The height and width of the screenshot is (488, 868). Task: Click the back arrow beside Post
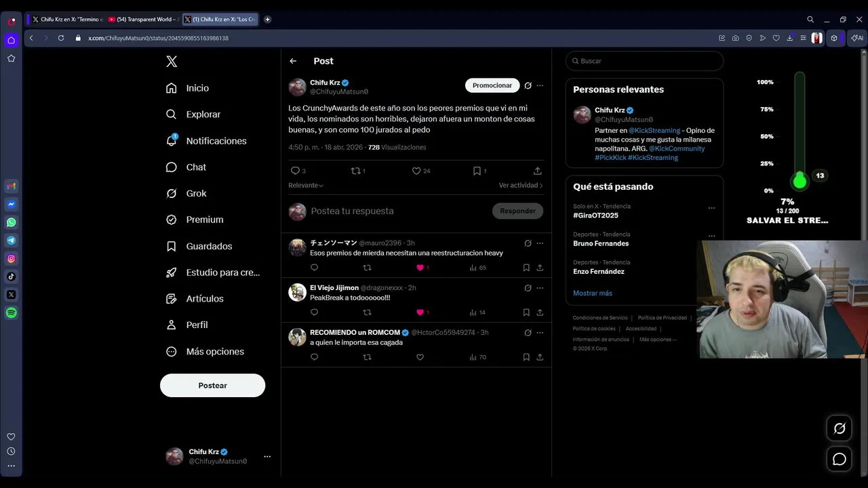(293, 61)
